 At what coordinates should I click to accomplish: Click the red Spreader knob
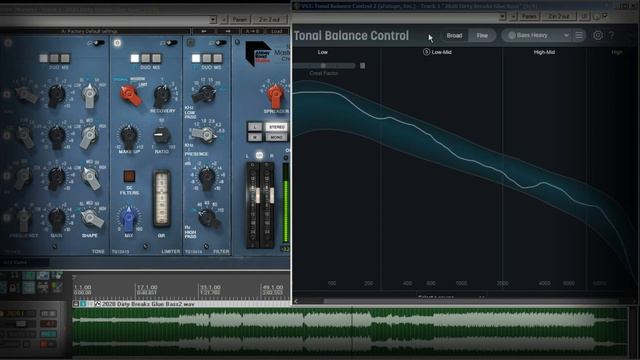coord(275,95)
